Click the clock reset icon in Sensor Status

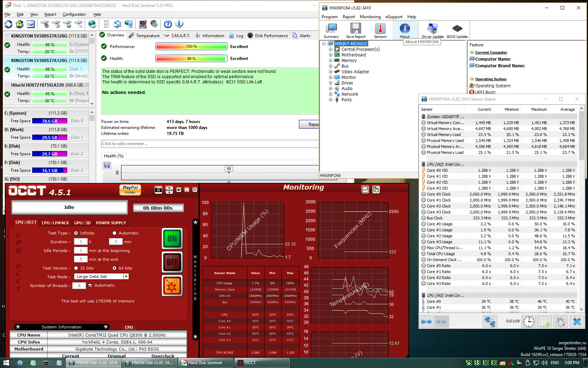[529, 322]
